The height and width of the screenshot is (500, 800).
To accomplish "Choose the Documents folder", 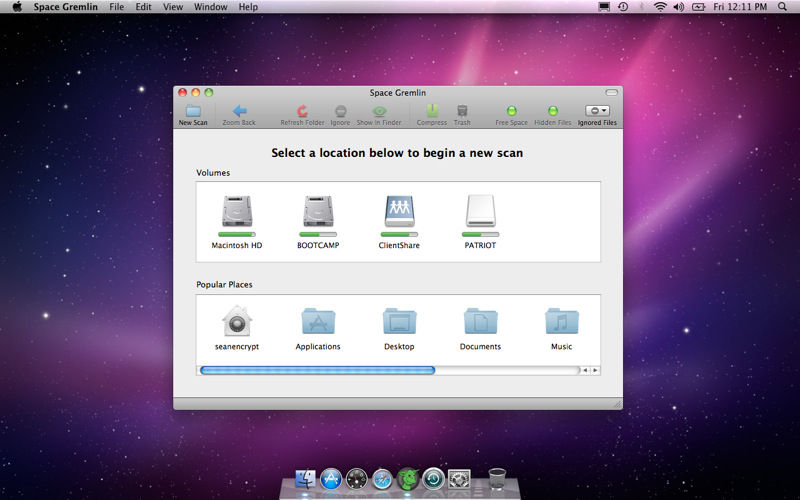I will [480, 320].
